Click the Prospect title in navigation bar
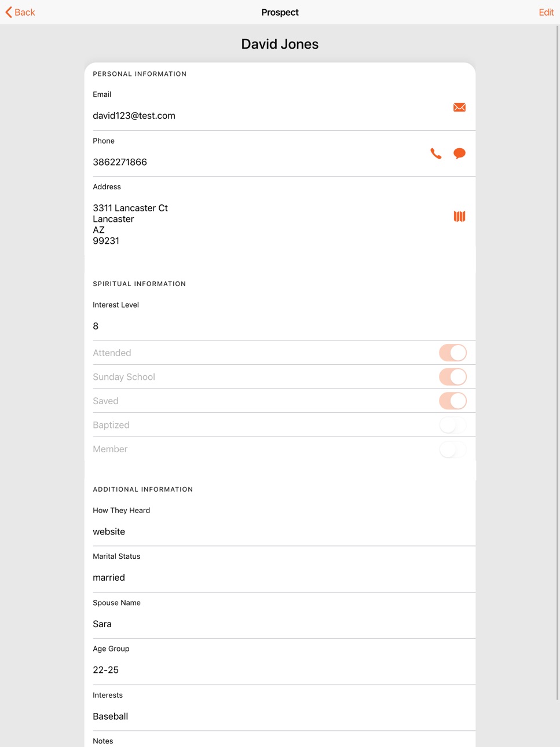 coord(280,12)
